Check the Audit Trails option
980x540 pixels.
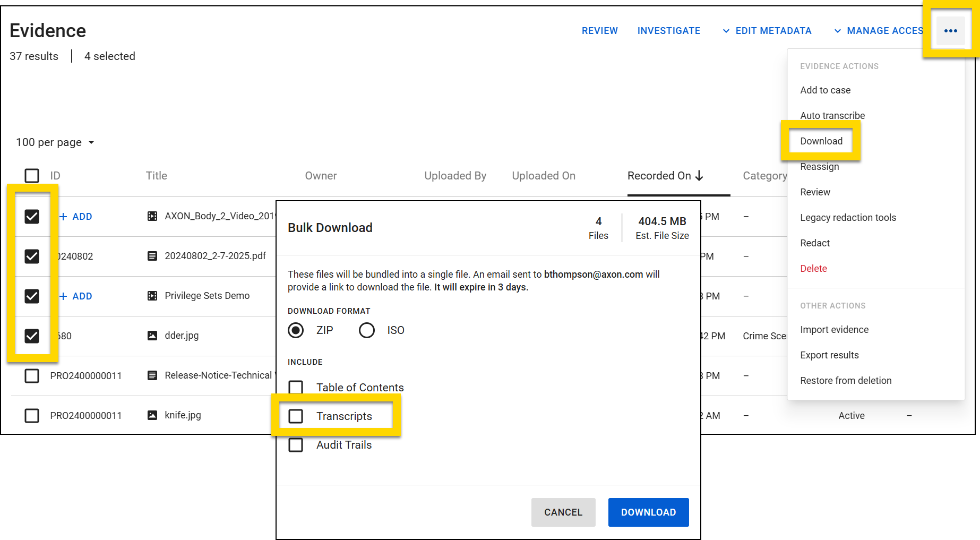296,445
